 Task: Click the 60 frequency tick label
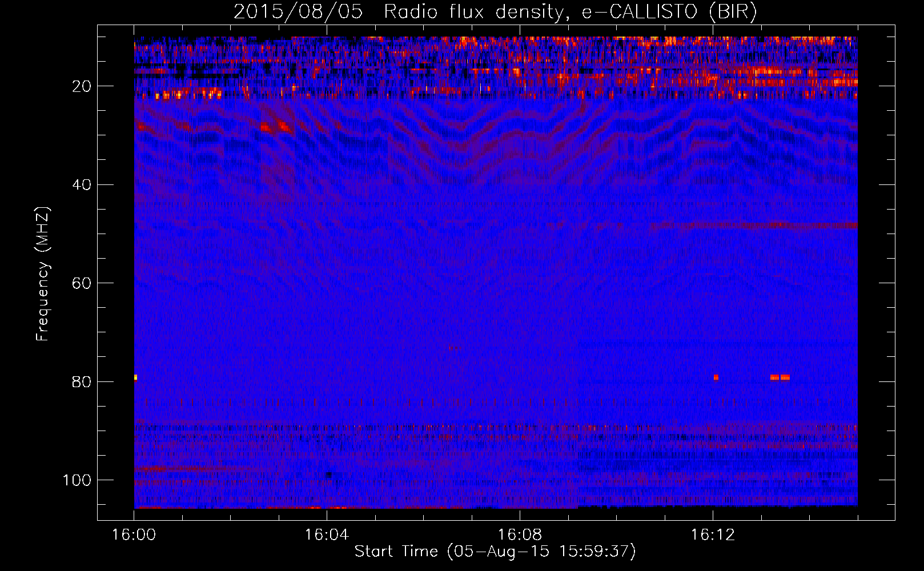[82, 283]
